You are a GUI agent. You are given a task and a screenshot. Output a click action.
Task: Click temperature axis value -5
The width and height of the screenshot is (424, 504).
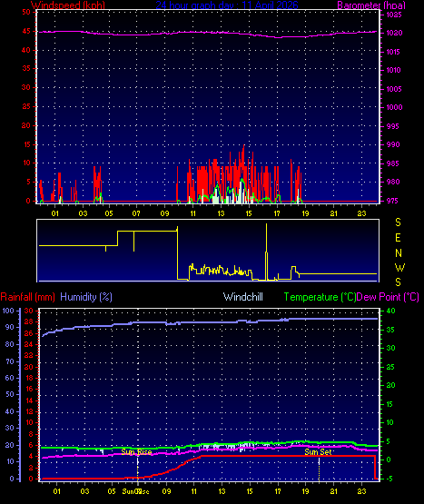[x=389, y=479]
